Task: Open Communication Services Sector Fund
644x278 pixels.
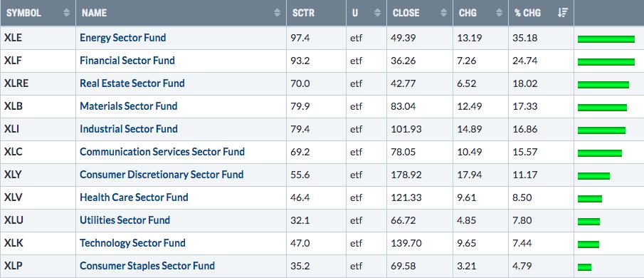Action: pyautogui.click(x=162, y=152)
